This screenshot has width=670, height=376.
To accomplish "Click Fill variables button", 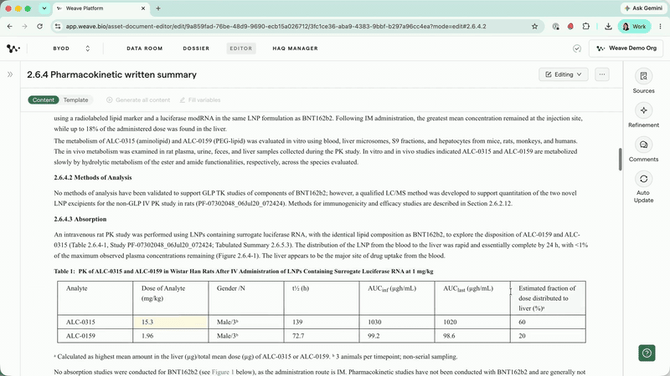I will tap(200, 100).
